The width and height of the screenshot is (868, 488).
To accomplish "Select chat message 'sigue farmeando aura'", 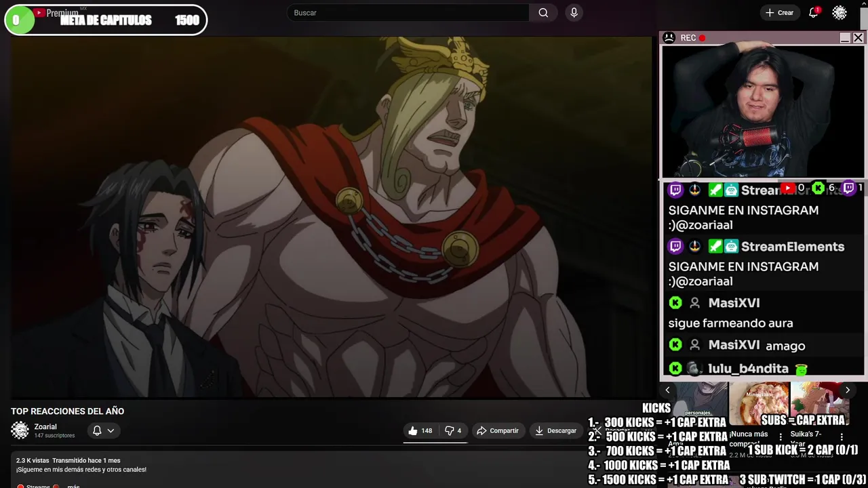I will pos(730,323).
